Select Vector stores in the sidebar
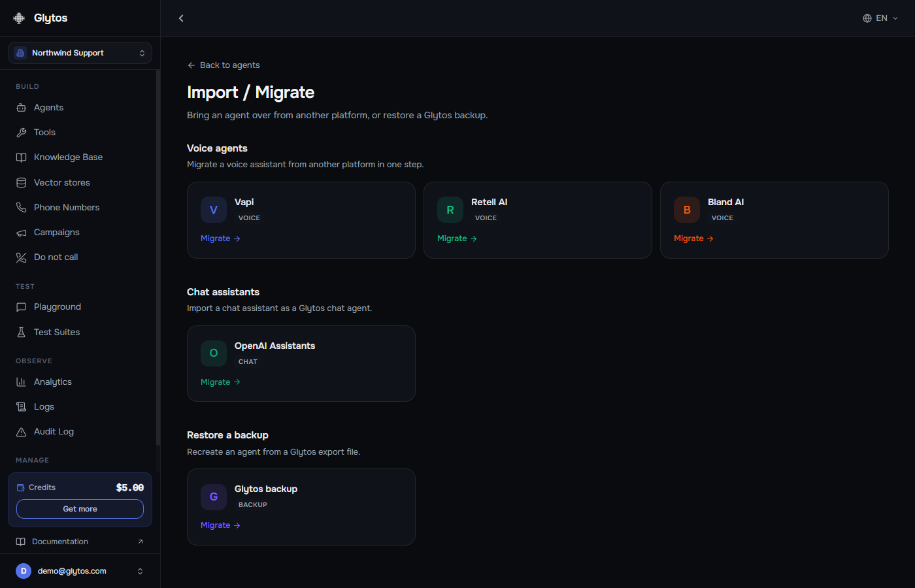The height and width of the screenshot is (588, 915). coord(80,183)
